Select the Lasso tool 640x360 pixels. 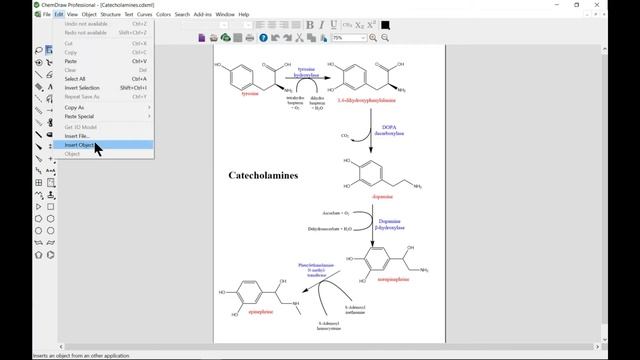[38, 50]
